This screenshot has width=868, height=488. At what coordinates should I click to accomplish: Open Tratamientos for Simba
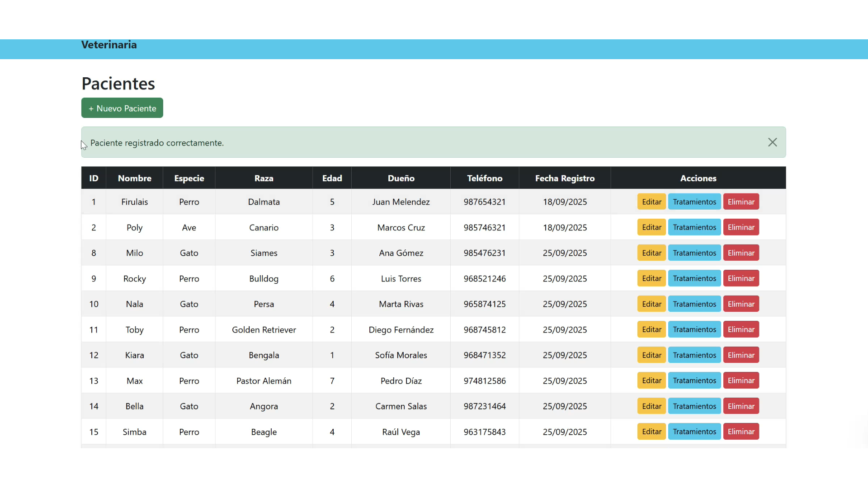(x=694, y=432)
